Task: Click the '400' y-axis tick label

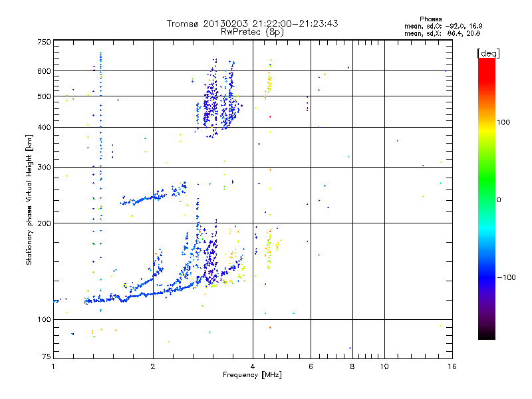Action: click(44, 127)
